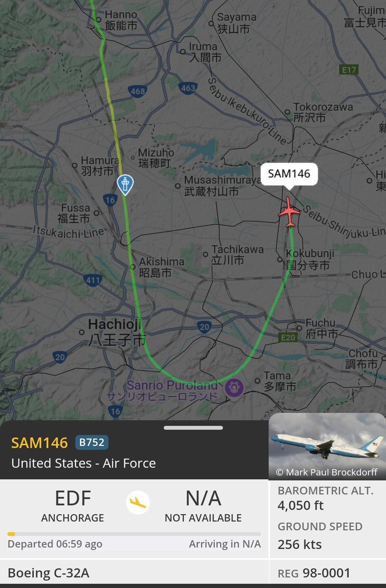Open the Boeing C-32A aircraft row
386x588 pixels.
[x=134, y=573]
